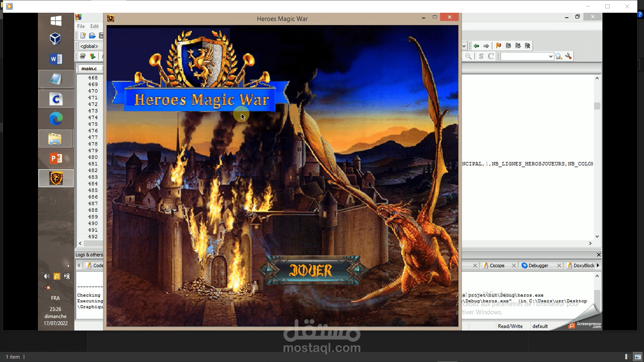Expand hidden tray icons arrow
This screenshot has height=362, width=644.
click(x=68, y=266)
